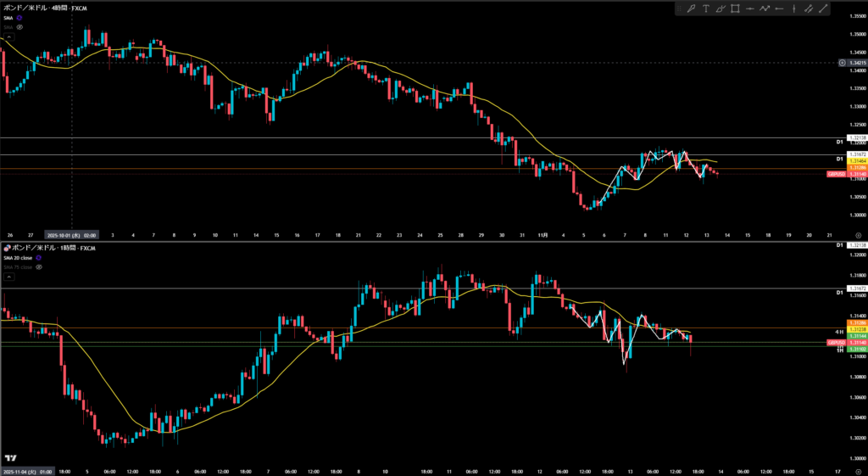The image size is (868, 476).
Task: Click the 1-hour chart symbol title
Action: (51, 248)
